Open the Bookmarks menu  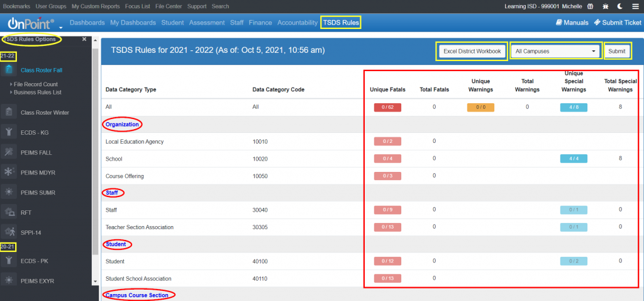click(x=17, y=6)
